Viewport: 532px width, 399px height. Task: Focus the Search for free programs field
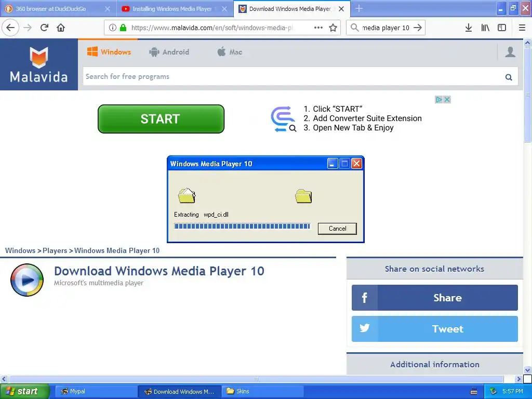pyautogui.click(x=294, y=76)
